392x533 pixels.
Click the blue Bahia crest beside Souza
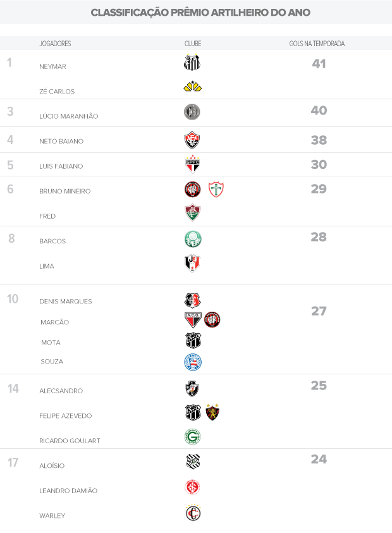pos(192,362)
